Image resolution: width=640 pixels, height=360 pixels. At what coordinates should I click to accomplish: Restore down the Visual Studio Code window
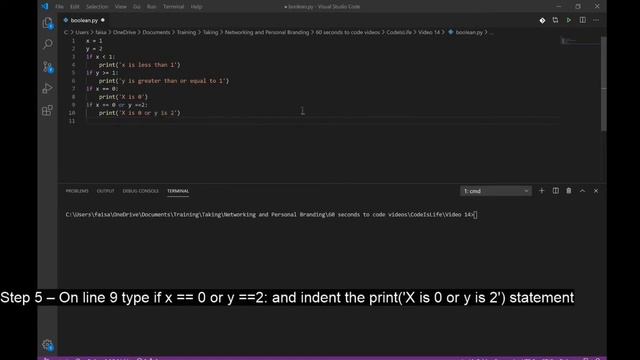(x=578, y=7)
